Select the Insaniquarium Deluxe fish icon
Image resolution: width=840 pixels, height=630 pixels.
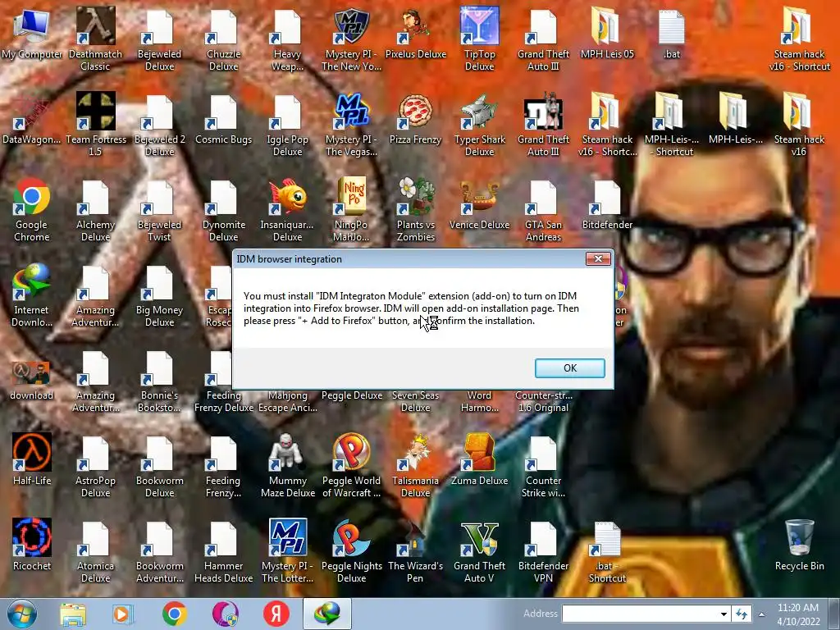[288, 209]
